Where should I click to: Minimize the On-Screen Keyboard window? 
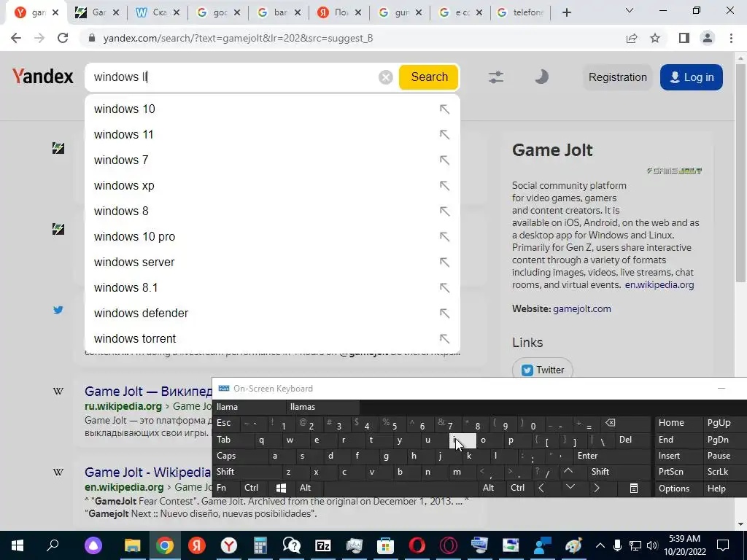pyautogui.click(x=721, y=389)
